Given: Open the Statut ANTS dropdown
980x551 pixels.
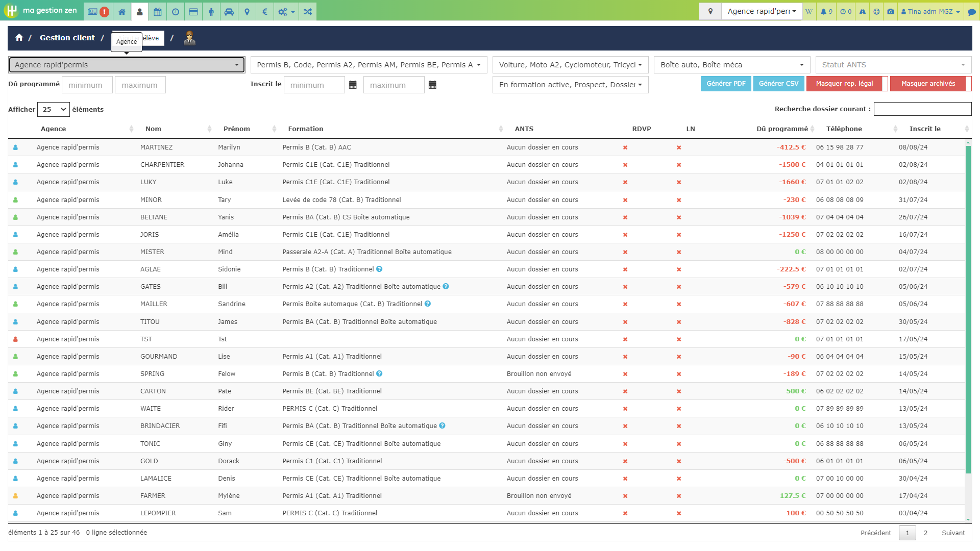Looking at the screenshot, I should click(893, 65).
